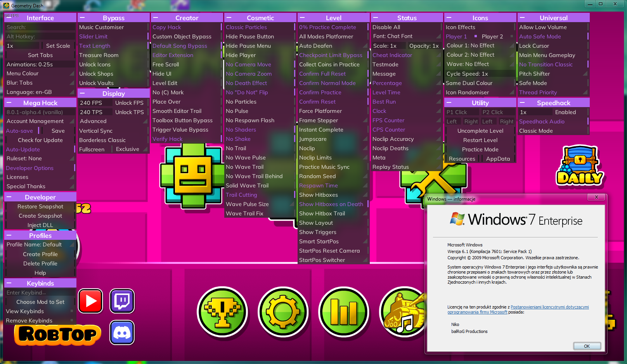Click the Create Snapshot button
The height and width of the screenshot is (364, 627).
tap(40, 216)
